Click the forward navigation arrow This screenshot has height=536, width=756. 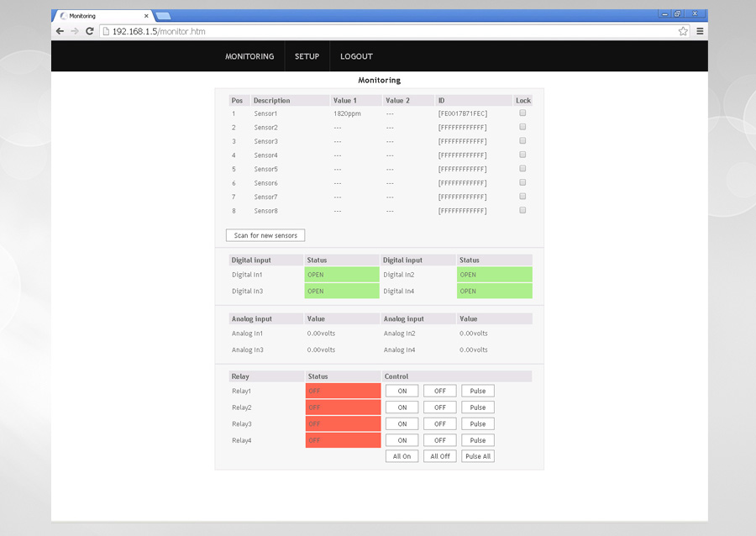coord(74,31)
